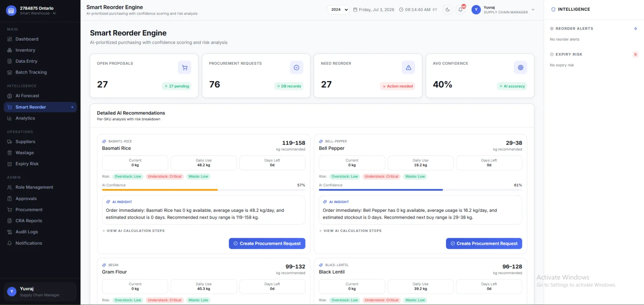Click the CRA Reports sidebar icon
Screen dimensions: 644x305
10,221
